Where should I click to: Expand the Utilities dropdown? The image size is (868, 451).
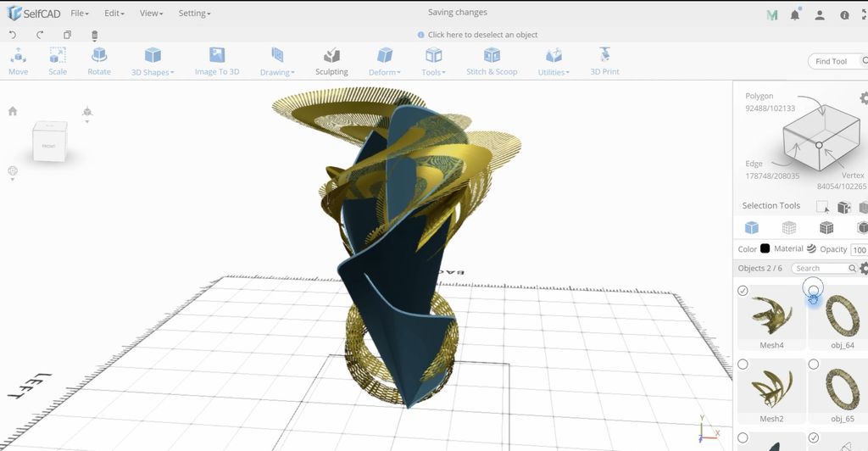pyautogui.click(x=554, y=61)
